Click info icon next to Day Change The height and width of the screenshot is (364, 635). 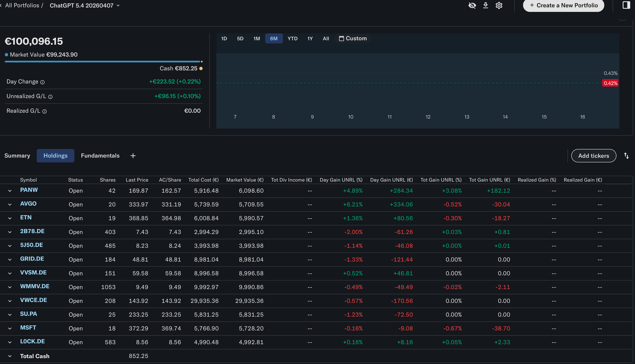42,82
